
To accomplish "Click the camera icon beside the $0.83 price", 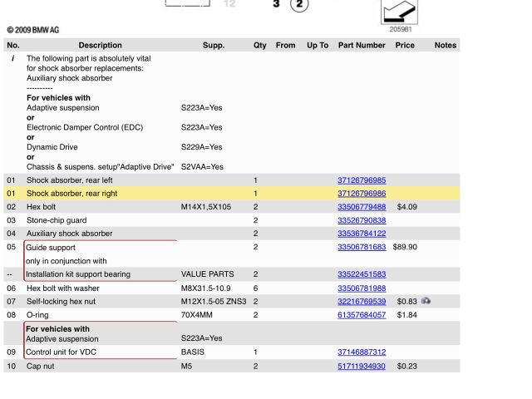I will click(x=426, y=301).
